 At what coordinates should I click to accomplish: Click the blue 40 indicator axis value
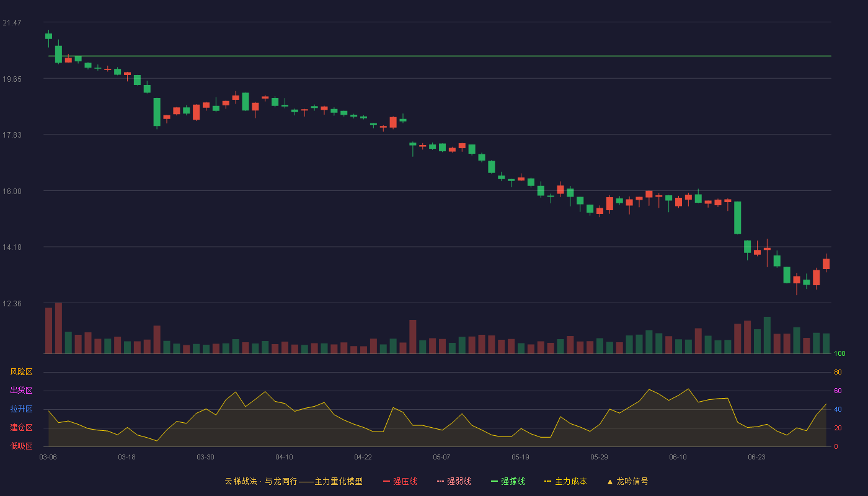click(x=838, y=409)
